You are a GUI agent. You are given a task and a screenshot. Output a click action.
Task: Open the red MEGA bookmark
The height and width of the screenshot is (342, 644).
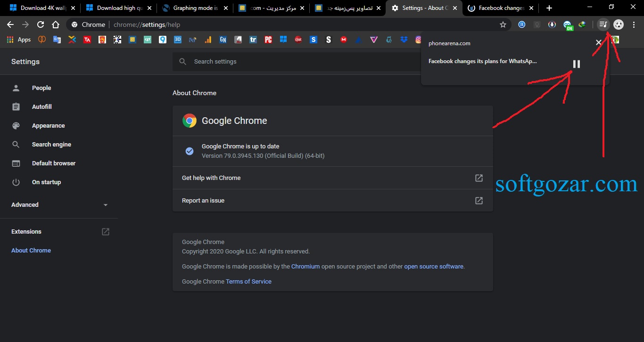344,40
